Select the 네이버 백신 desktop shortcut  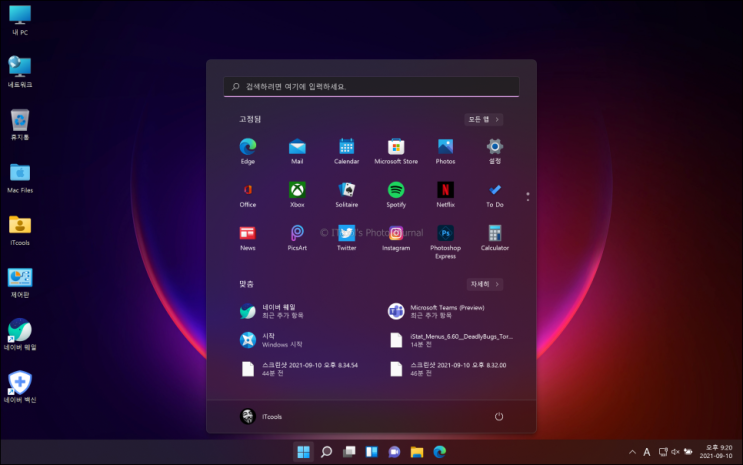pyautogui.click(x=20, y=387)
